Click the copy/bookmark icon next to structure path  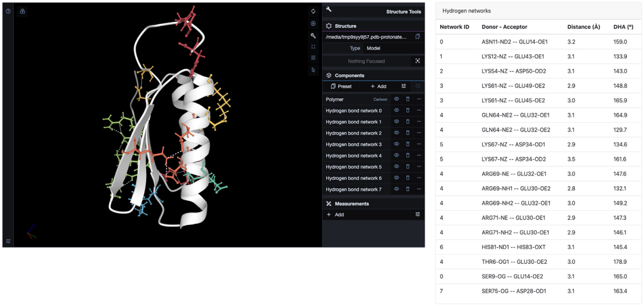[417, 37]
